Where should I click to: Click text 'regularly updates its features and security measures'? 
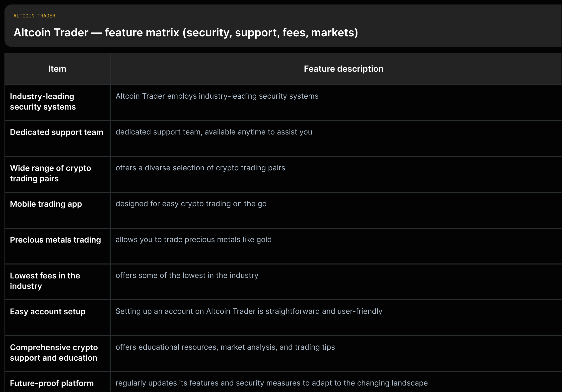pos(208,383)
